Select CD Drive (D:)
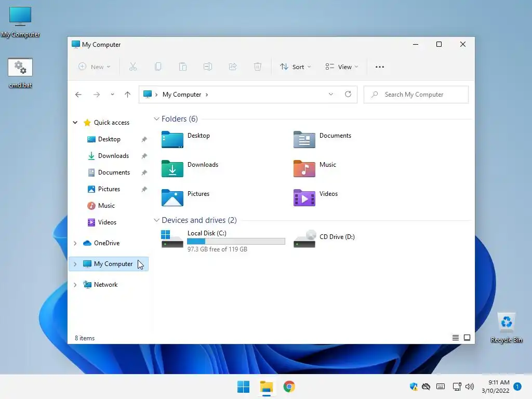The image size is (532, 399). click(x=324, y=239)
